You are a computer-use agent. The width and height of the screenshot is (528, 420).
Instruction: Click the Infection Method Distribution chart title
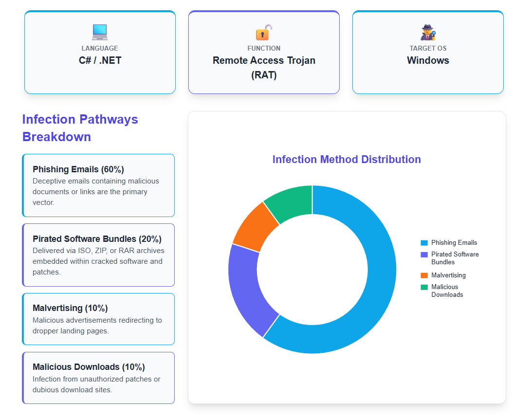[346, 160]
